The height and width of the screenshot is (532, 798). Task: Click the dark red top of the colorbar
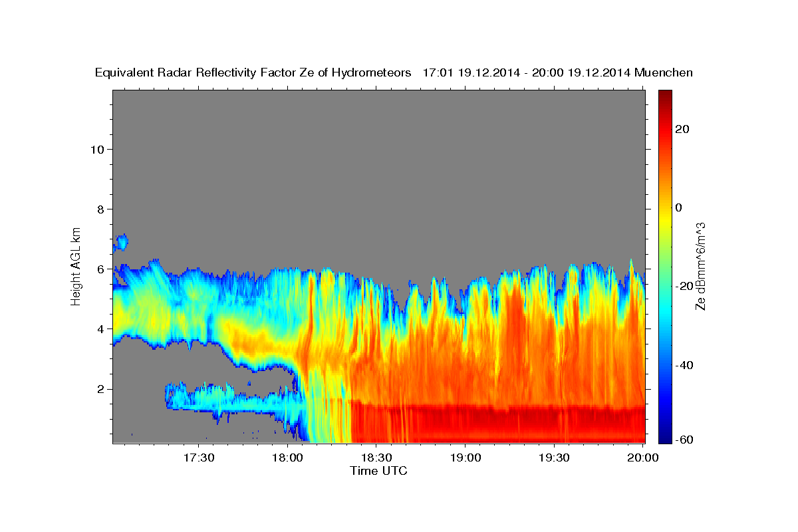[x=664, y=96]
